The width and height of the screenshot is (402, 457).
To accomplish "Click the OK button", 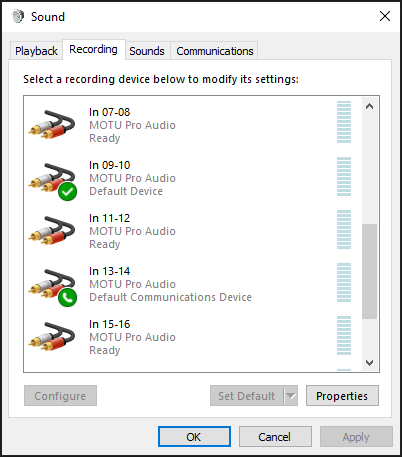I will click(194, 437).
